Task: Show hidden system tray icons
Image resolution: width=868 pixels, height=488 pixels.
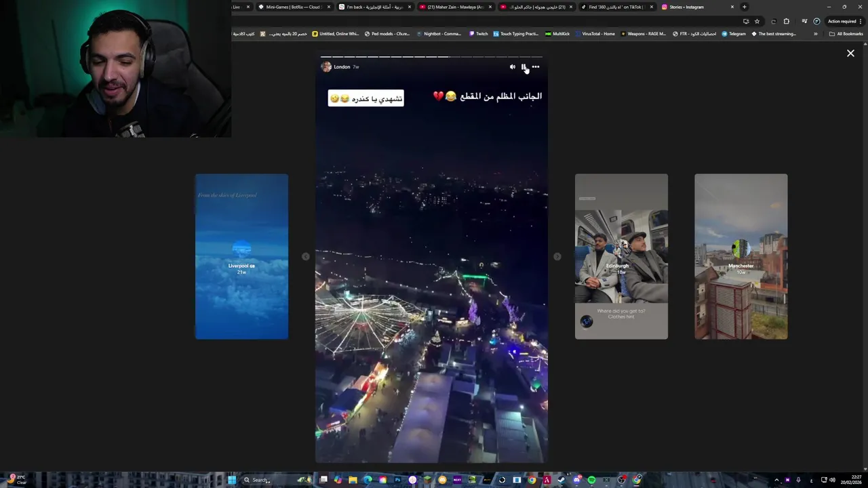Action: [x=776, y=480]
